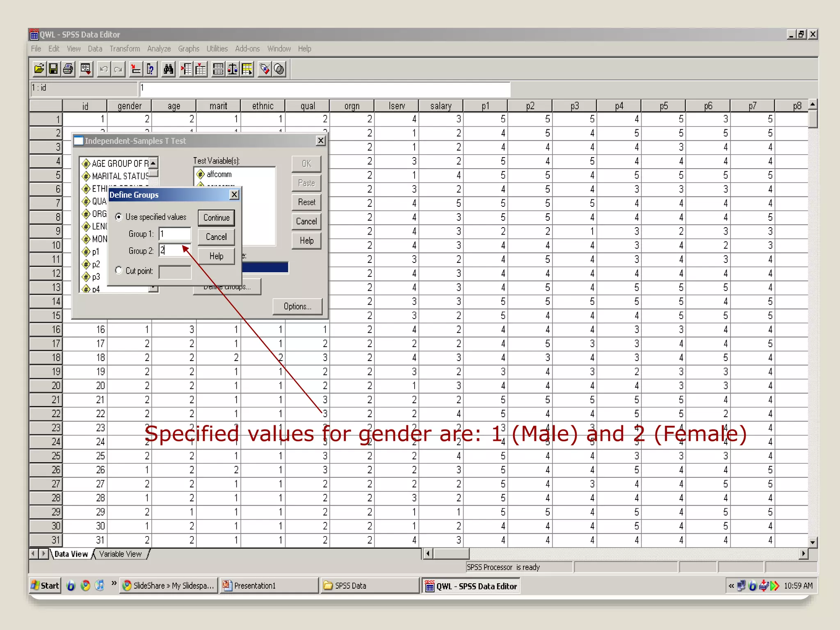Select 'AGE GROUP OF R' variable in list

pyautogui.click(x=115, y=164)
